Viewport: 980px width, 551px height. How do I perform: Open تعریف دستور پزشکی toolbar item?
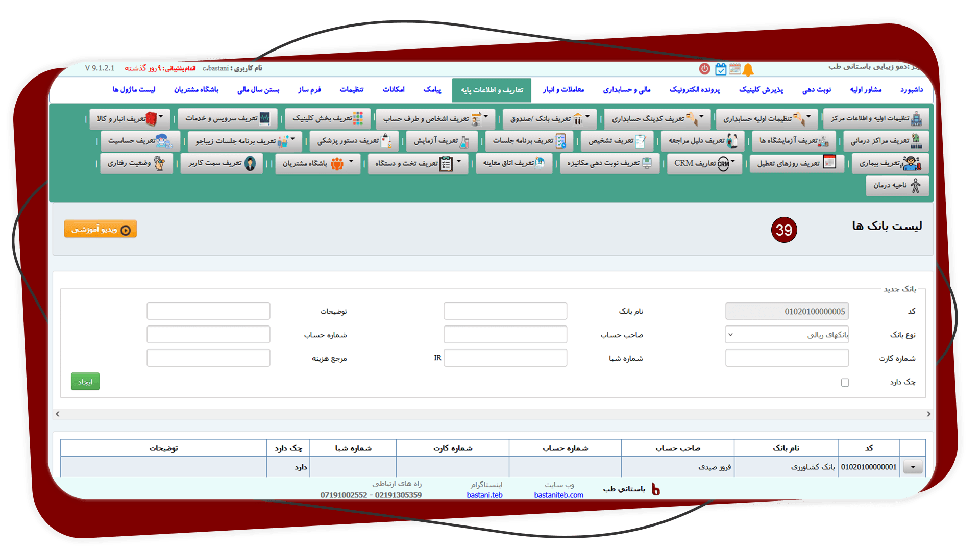(354, 141)
